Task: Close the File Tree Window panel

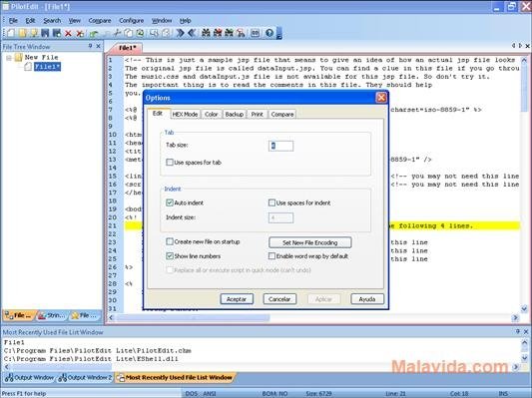Action: [x=99, y=46]
